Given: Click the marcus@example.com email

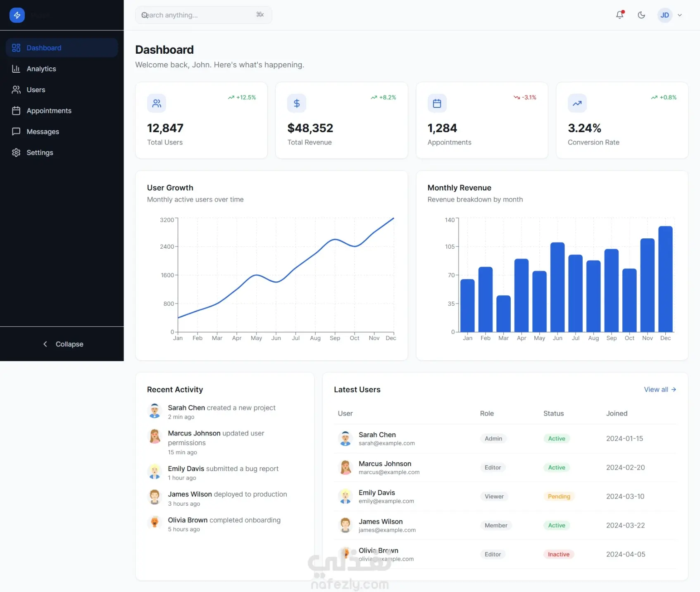Looking at the screenshot, I should 389,472.
